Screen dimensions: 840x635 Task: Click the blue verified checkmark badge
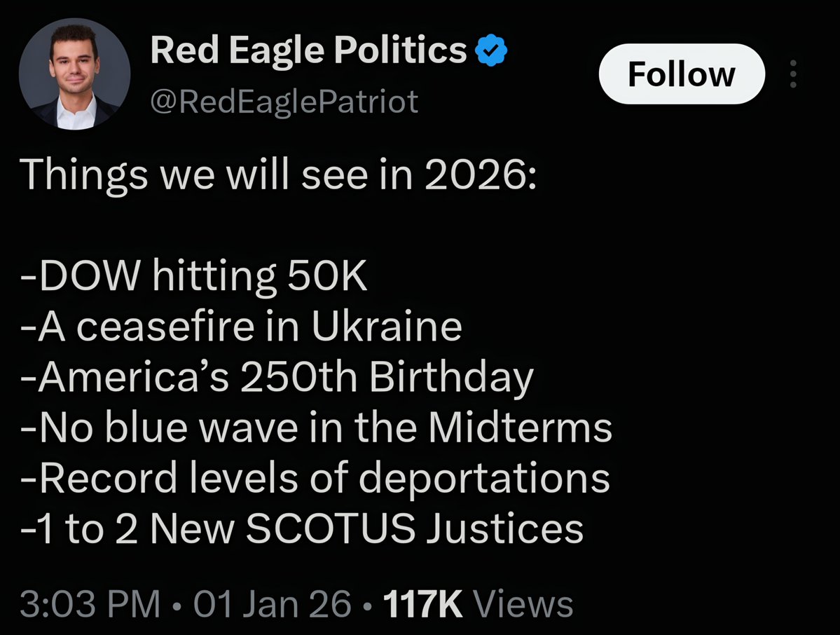point(491,50)
